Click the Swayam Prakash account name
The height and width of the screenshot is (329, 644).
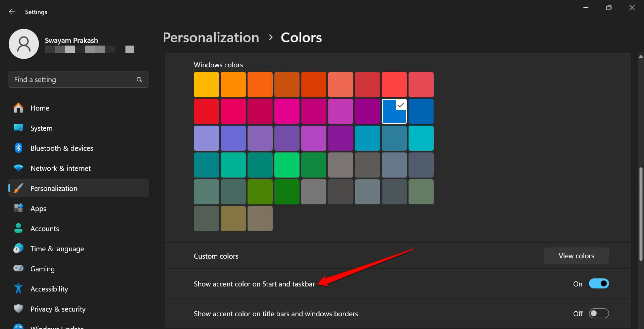pyautogui.click(x=71, y=41)
